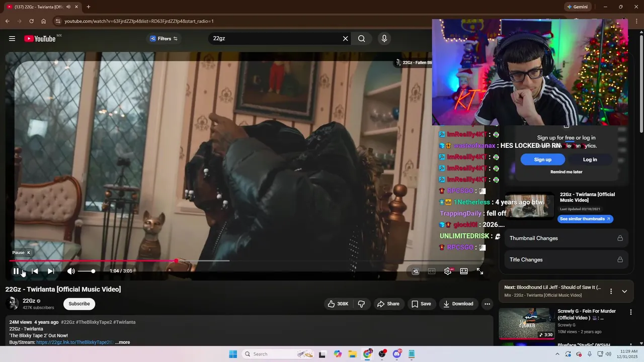Screen dimensions: 644x362
Task: Click the Sign up button in the vidIQ panel
Action: (543, 159)
